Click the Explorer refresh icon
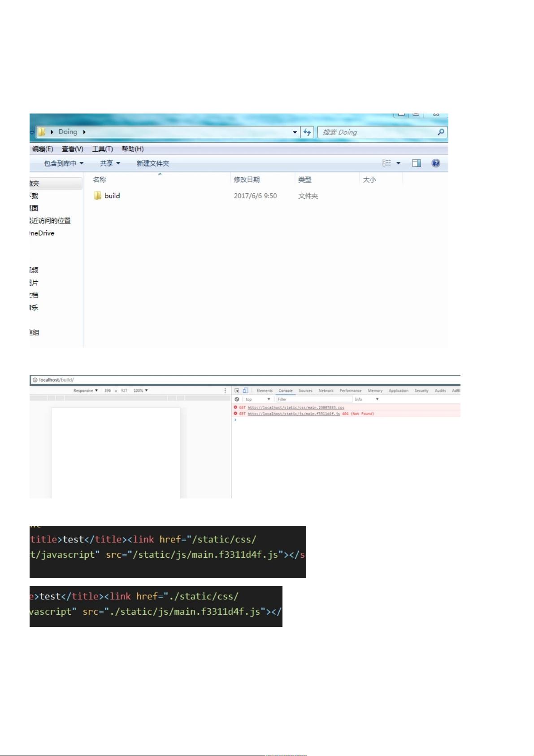The height and width of the screenshot is (756, 534). click(x=307, y=132)
